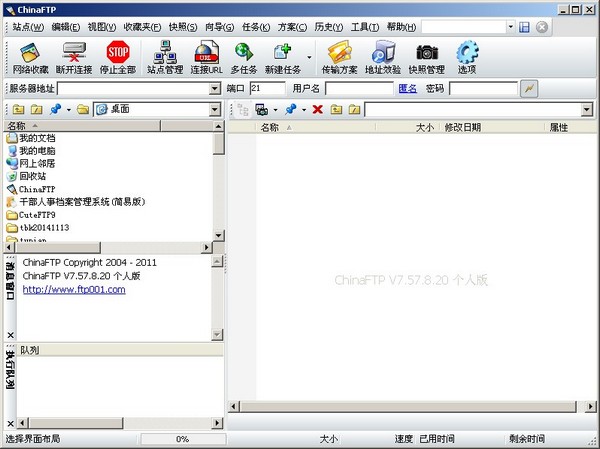
Task: Click local pane blue pin icon
Action: point(55,109)
